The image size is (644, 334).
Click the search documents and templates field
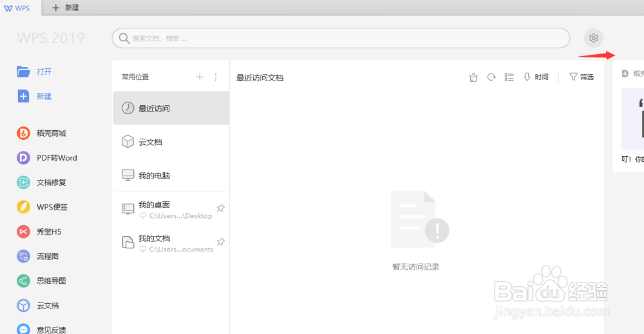point(341,38)
